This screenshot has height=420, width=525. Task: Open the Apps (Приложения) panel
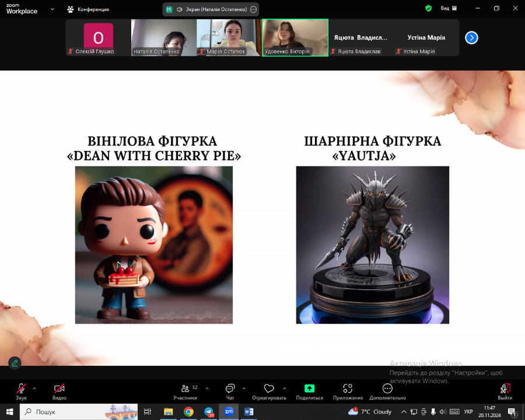click(x=348, y=391)
